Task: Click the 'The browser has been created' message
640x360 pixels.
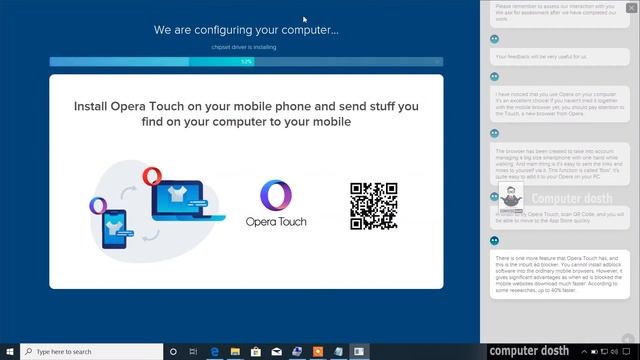Action: (560, 164)
